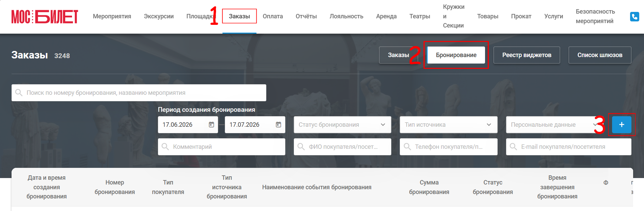
Task: Click magnifier icon in booking number search
Action: click(19, 93)
